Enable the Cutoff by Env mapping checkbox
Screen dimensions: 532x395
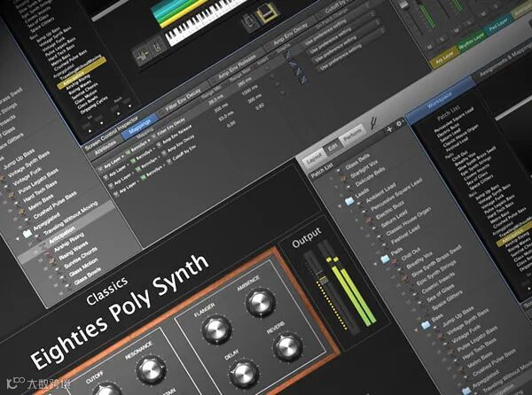169,161
